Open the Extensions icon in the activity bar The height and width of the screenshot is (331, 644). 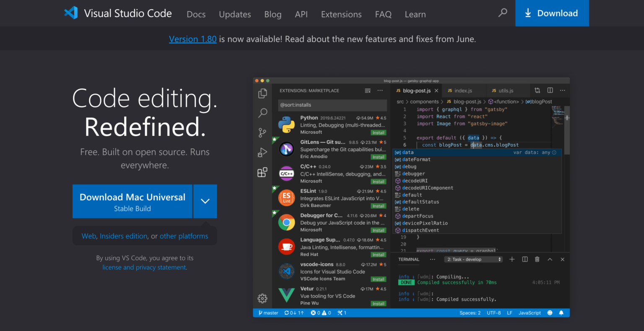(x=262, y=172)
